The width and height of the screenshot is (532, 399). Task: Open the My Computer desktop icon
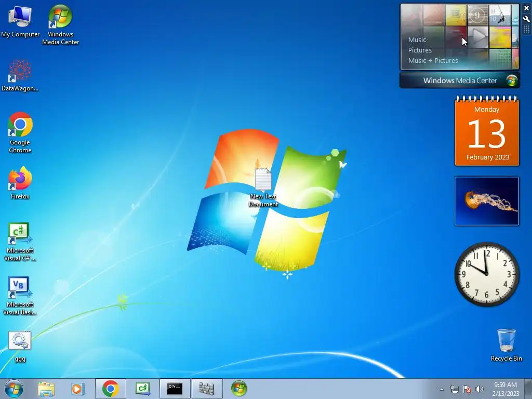[x=20, y=21]
